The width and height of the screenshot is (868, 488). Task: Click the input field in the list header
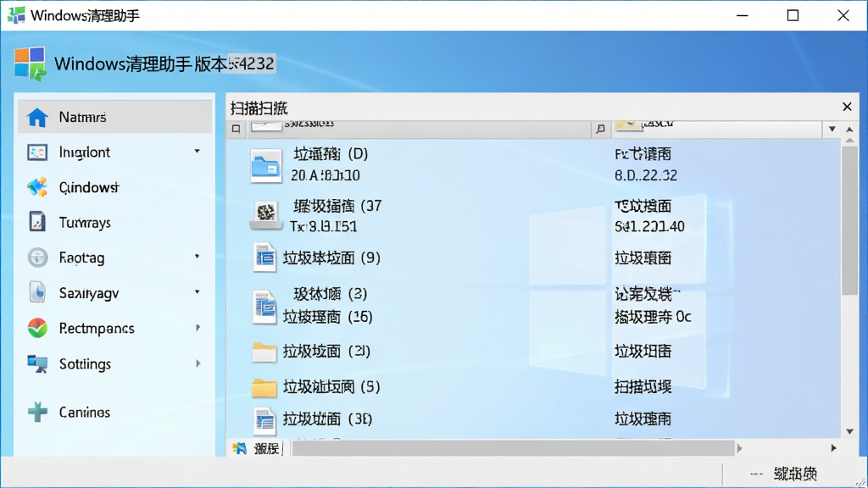pos(420,129)
